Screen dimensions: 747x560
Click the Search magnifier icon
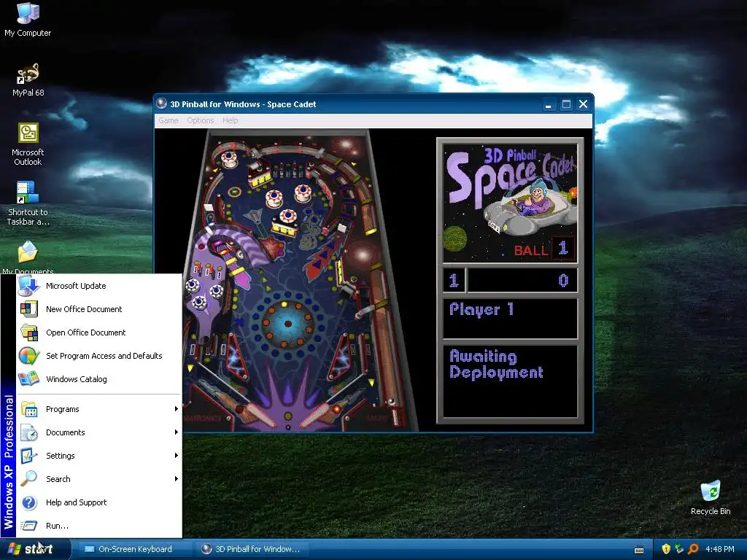click(29, 478)
